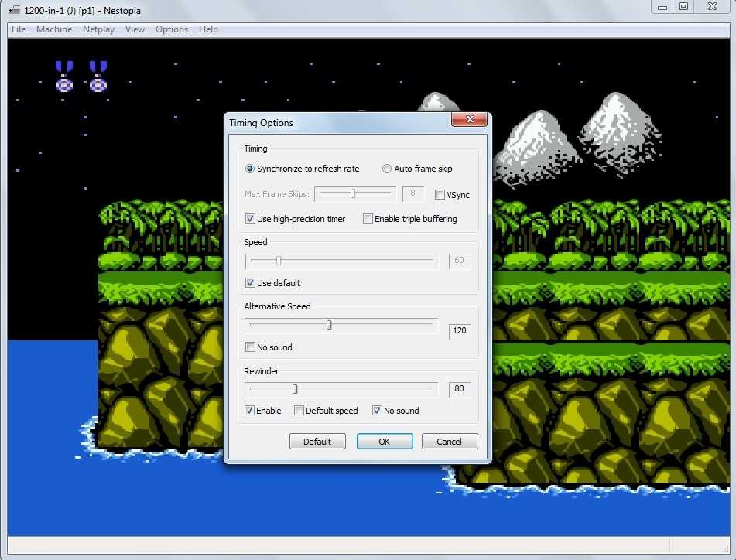Close the Timing Options dialog
736x560 pixels.
(470, 119)
